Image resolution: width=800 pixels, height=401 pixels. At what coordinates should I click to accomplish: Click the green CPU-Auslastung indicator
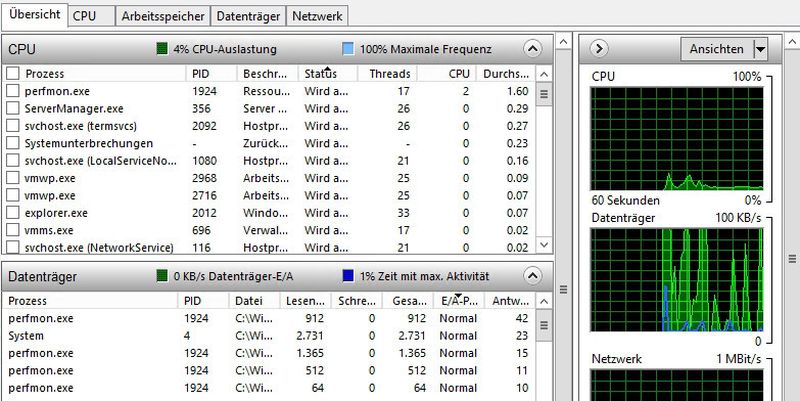(162, 49)
